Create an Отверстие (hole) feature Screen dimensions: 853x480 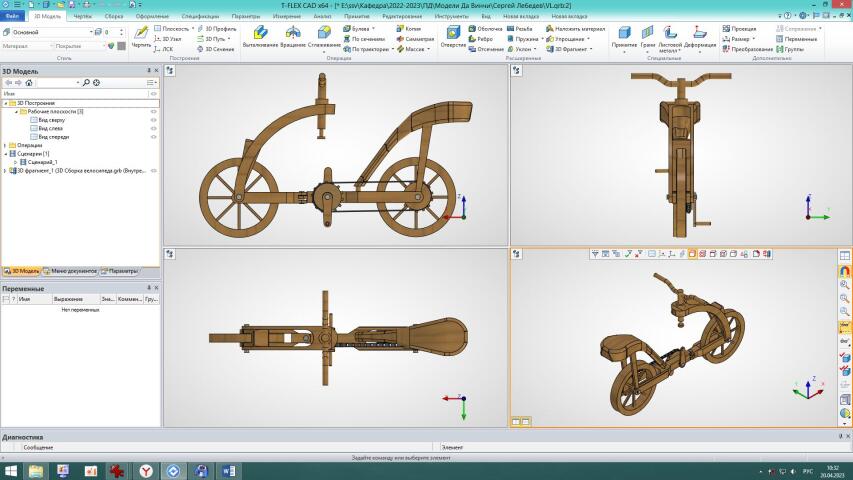click(453, 37)
